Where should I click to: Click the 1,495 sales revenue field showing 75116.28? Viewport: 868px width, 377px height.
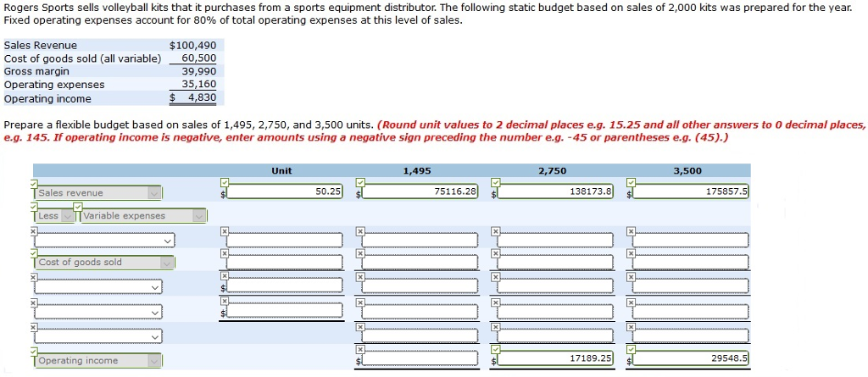pyautogui.click(x=420, y=191)
